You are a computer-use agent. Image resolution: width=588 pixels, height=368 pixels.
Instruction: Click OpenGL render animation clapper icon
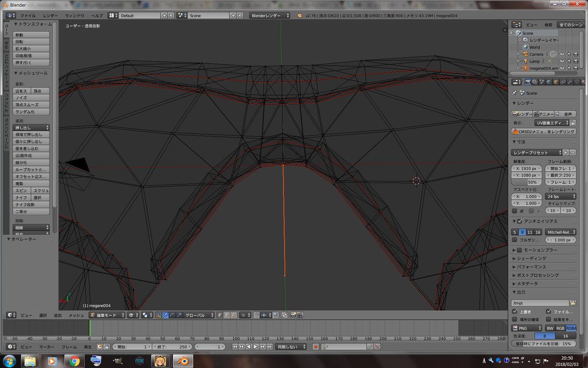coord(300,315)
